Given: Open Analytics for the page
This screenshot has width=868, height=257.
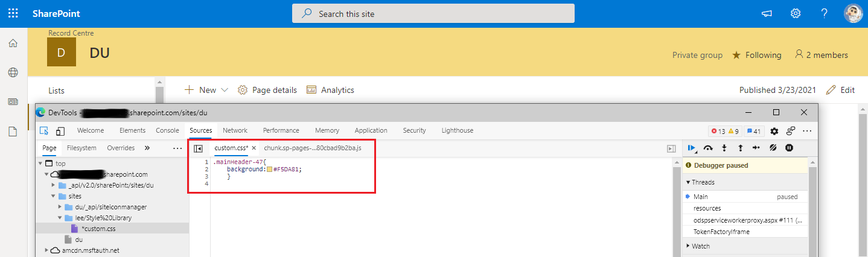Looking at the screenshot, I should 330,90.
